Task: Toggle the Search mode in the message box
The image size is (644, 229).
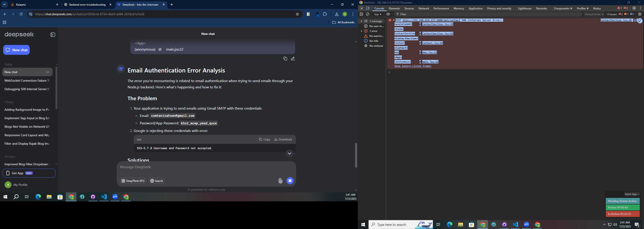Action: 157,181
